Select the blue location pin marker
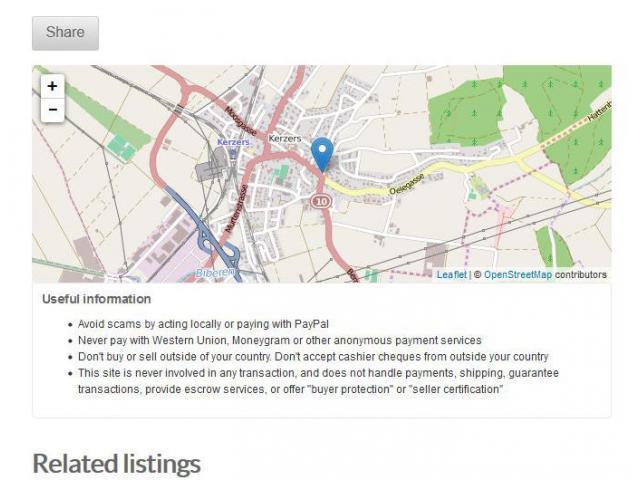 (x=322, y=155)
